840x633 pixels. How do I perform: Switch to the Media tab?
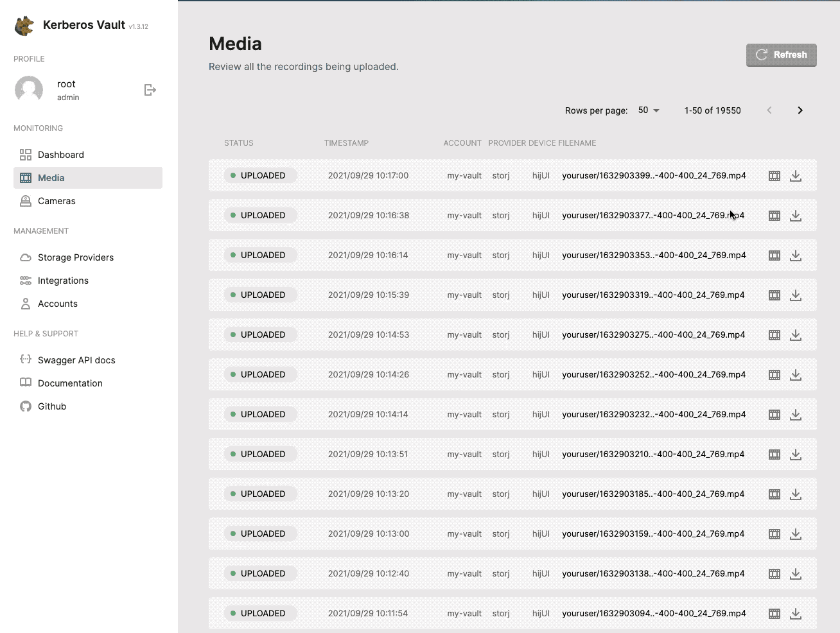click(x=51, y=177)
